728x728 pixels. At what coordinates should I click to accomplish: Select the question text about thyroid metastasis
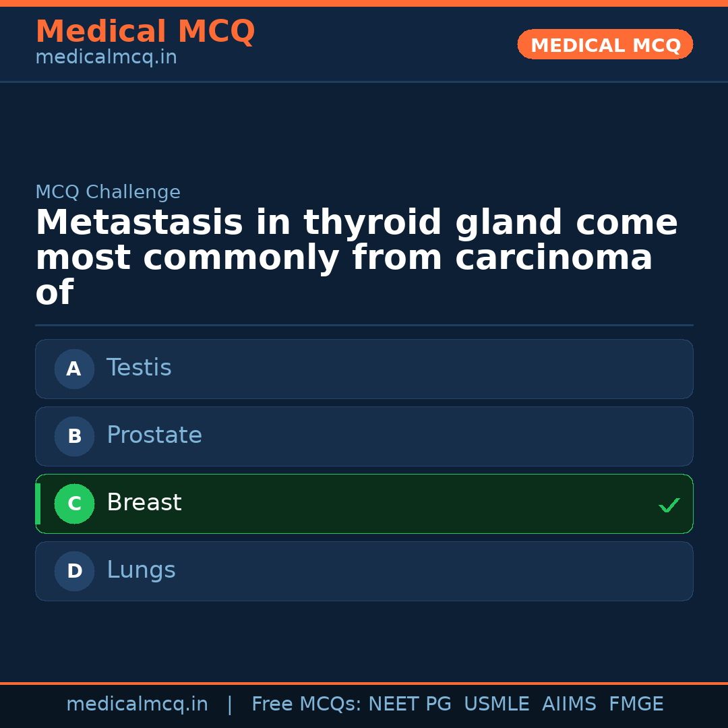coord(357,256)
